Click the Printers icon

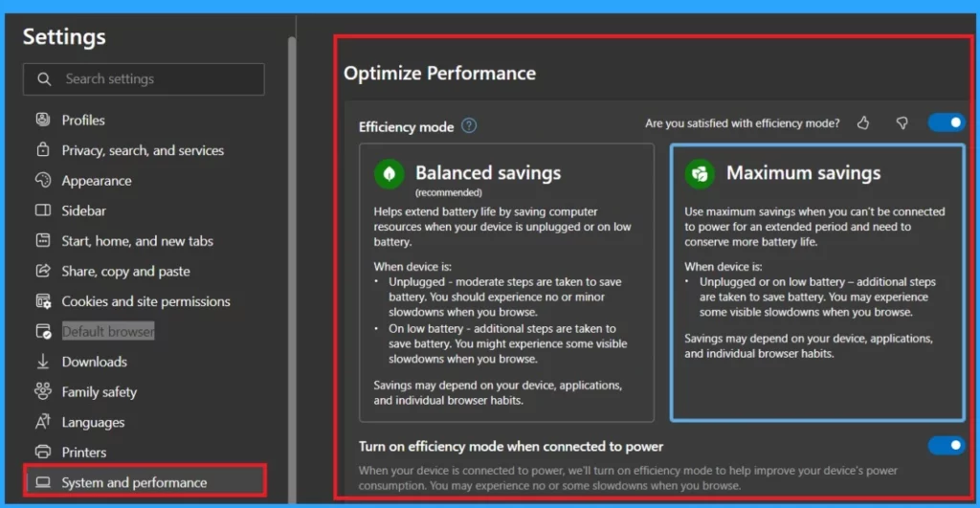[42, 452]
